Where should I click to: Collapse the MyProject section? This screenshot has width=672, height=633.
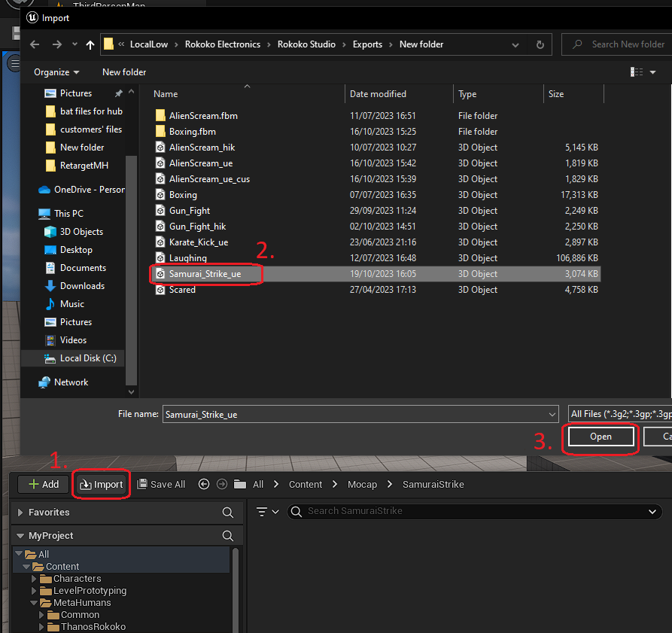point(20,536)
